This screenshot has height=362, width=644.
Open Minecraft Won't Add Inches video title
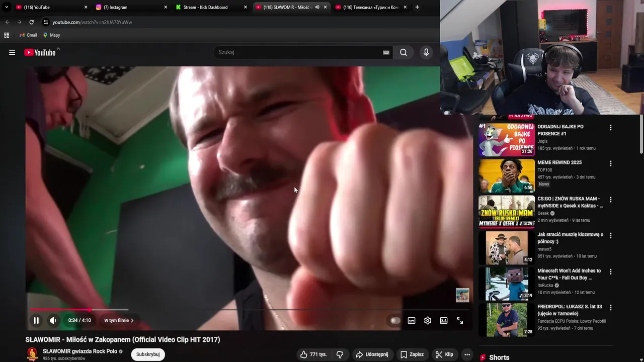pos(569,274)
